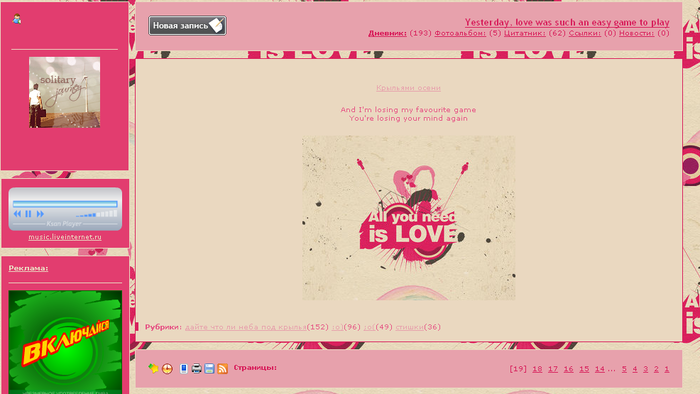Click the user profile icon in sidebar
Screen dimensions: 700x394
point(17,19)
